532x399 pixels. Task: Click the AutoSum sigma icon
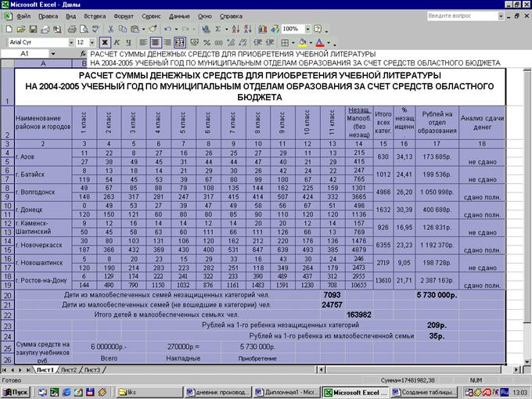point(218,29)
